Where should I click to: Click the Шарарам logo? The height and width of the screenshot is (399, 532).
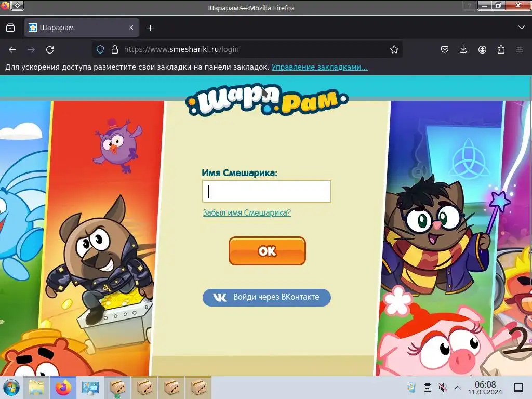267,99
